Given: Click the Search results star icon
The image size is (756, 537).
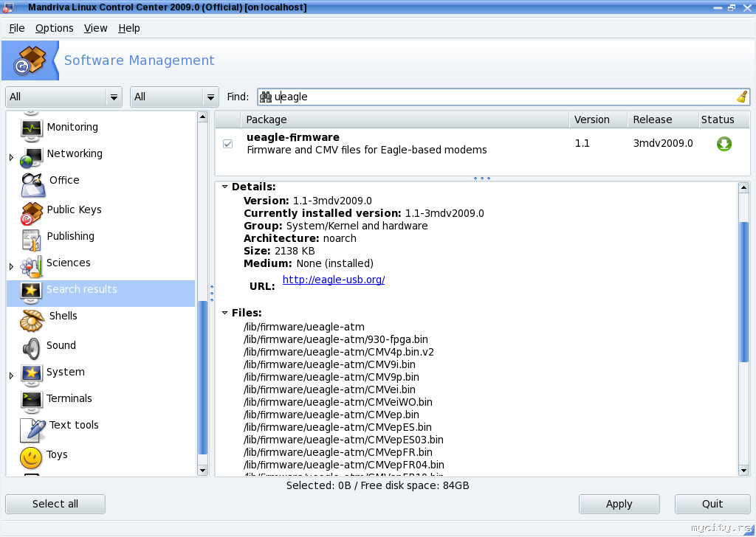Looking at the screenshot, I should coord(31,293).
